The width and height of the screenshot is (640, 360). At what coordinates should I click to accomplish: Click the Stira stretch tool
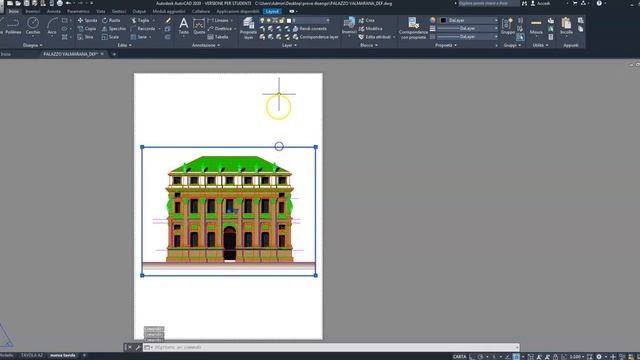pos(86,37)
